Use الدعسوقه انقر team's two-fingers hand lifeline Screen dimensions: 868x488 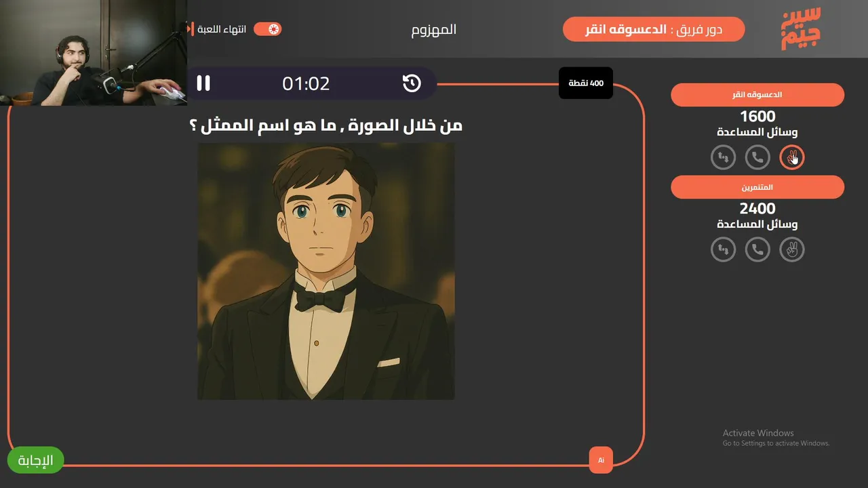(791, 158)
